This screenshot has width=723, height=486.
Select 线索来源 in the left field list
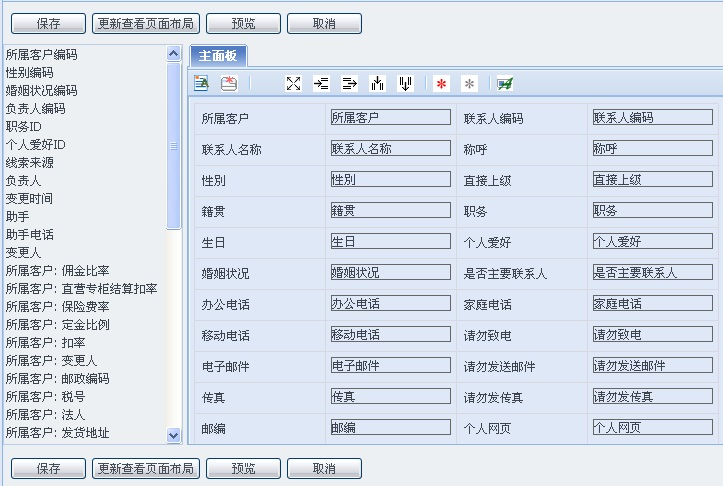30,163
